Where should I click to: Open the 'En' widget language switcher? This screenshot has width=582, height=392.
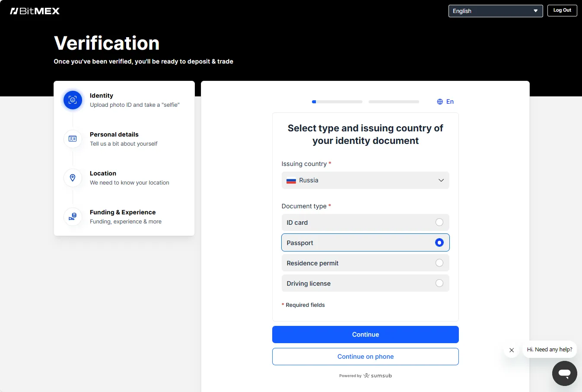point(449,102)
